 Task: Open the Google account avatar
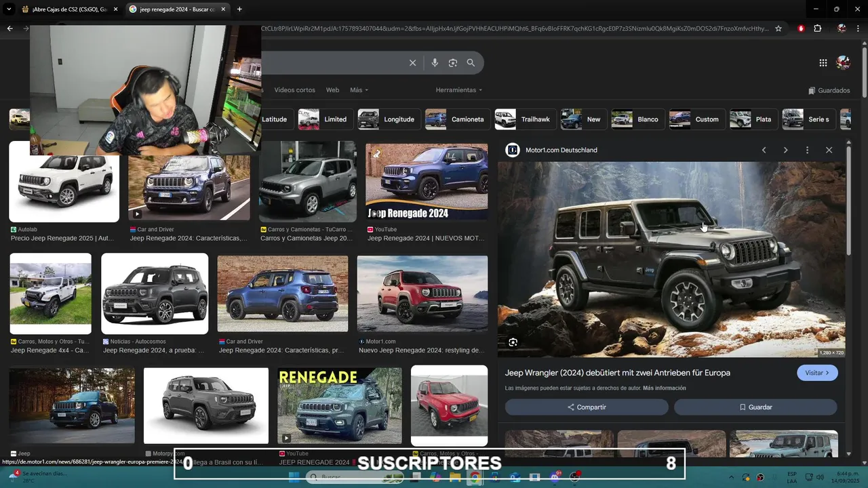click(843, 63)
